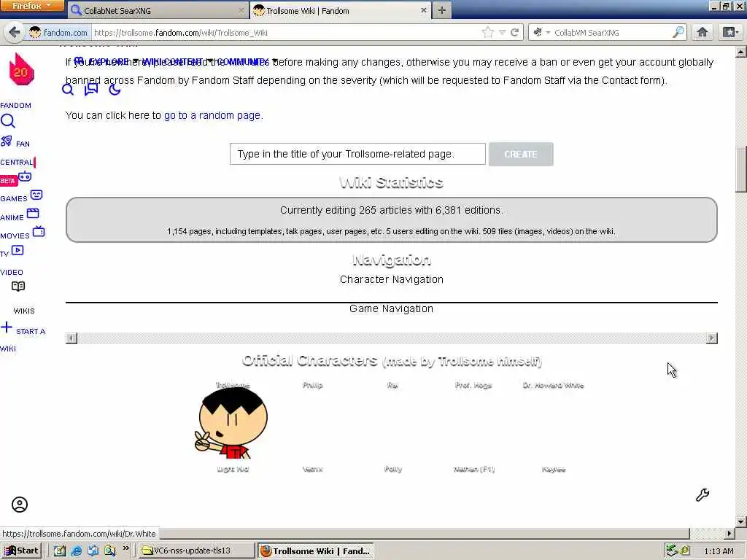Click the gamepad Games icon in the sidebar

pos(25,176)
